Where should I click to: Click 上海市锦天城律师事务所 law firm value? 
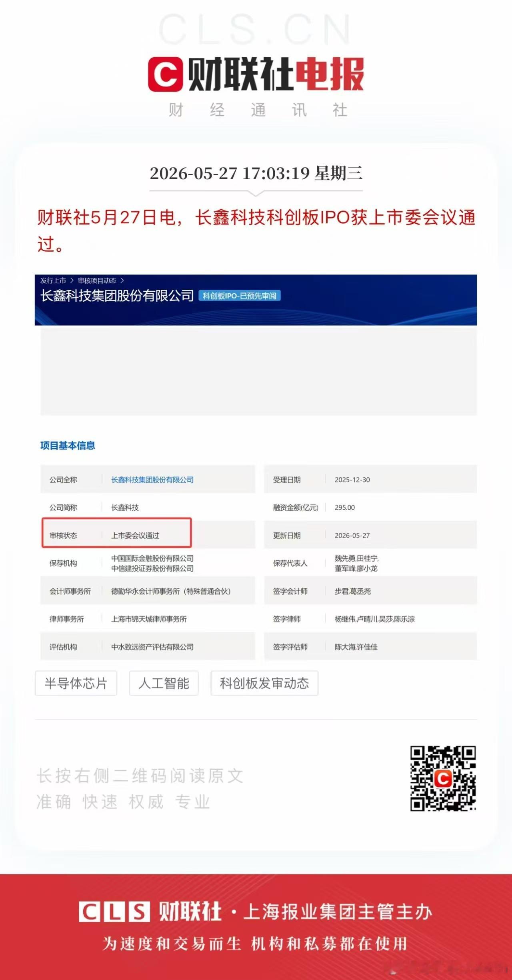[x=149, y=619]
